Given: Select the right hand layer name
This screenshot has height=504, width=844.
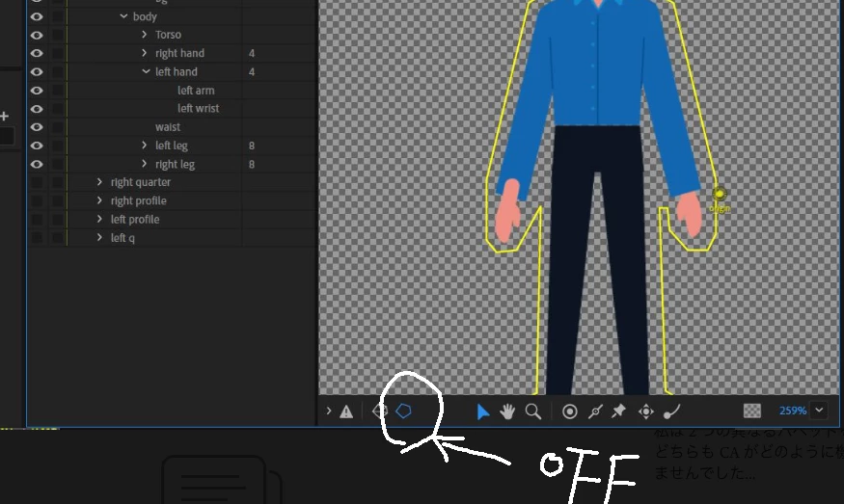Looking at the screenshot, I should tap(179, 53).
